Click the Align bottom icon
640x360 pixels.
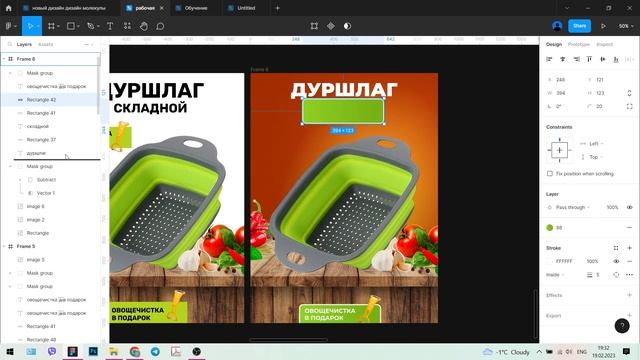point(616,59)
